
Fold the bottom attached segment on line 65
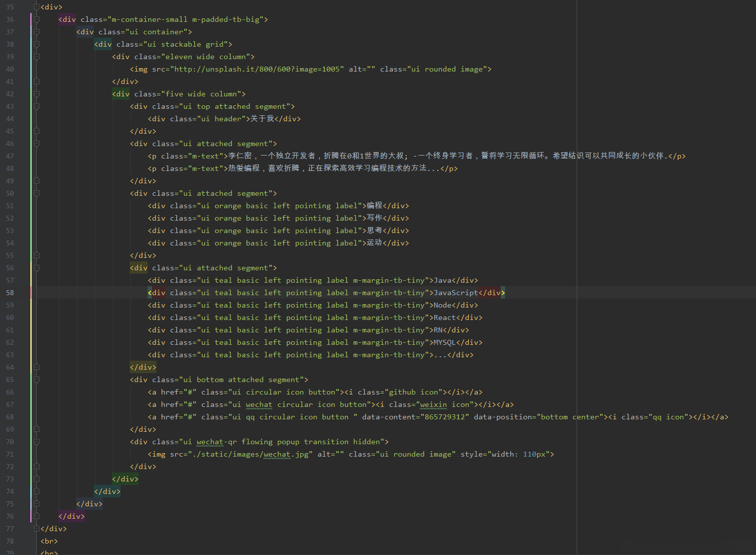click(36, 380)
